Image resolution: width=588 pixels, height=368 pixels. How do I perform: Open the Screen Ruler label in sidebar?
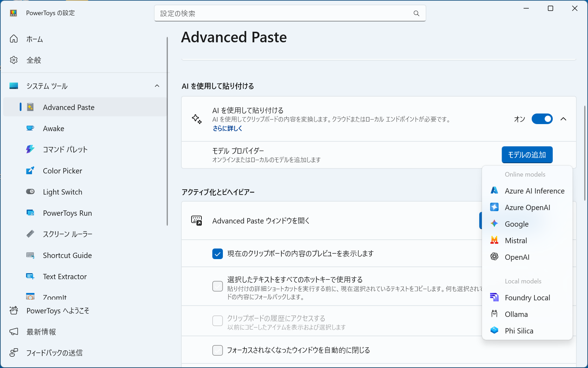click(68, 234)
